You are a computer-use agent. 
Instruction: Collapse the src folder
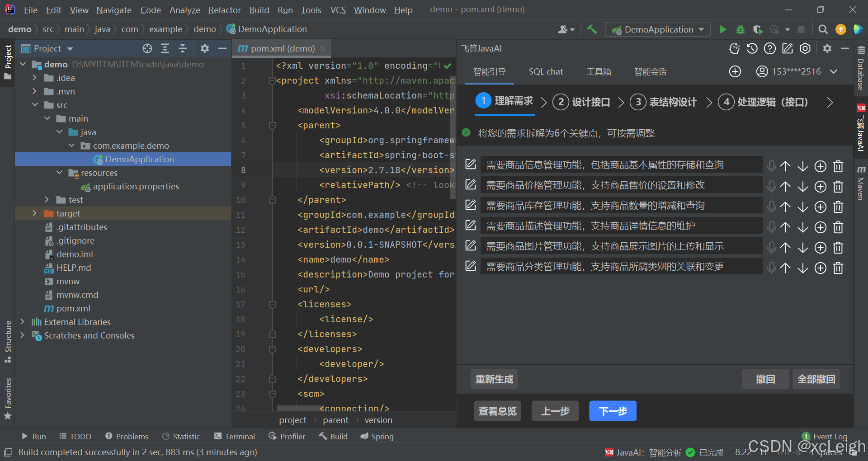tap(35, 105)
